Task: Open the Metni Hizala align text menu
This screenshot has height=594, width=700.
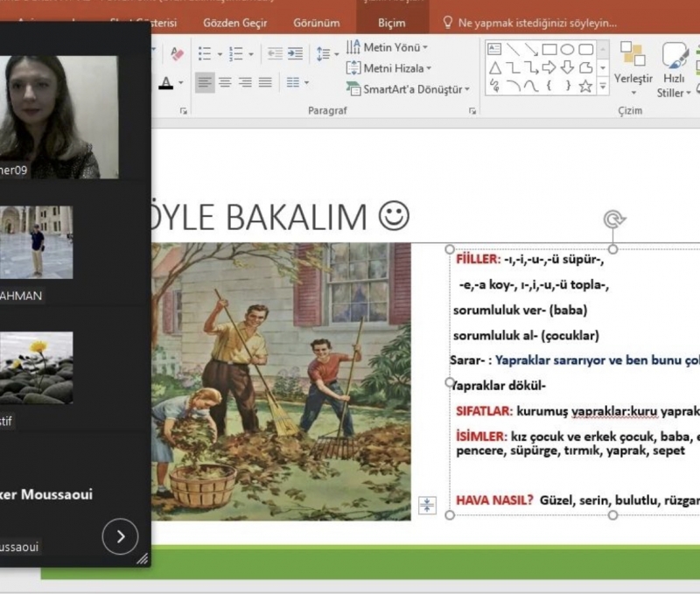Action: point(388,68)
